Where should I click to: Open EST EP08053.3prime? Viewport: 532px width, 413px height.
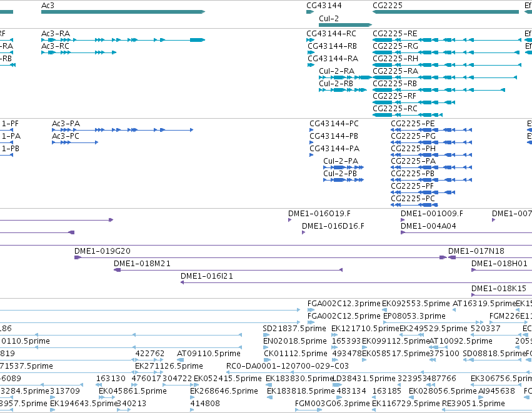pos(433,322)
